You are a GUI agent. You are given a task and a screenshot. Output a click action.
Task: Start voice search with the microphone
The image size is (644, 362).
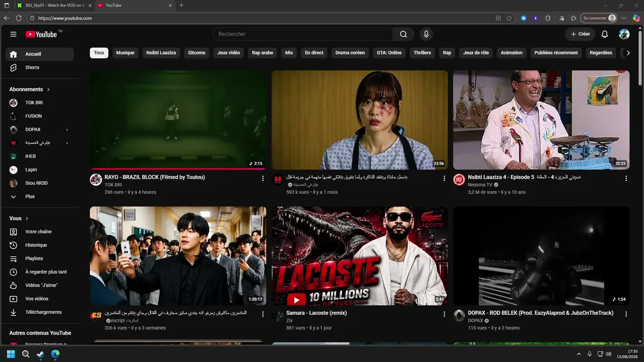pyautogui.click(x=426, y=34)
